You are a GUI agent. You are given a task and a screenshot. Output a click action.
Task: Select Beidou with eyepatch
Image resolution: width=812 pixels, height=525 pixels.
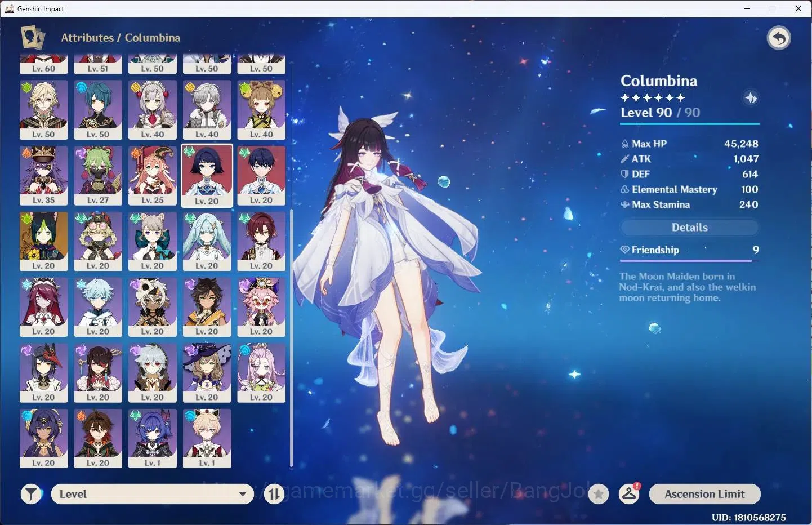pos(98,373)
